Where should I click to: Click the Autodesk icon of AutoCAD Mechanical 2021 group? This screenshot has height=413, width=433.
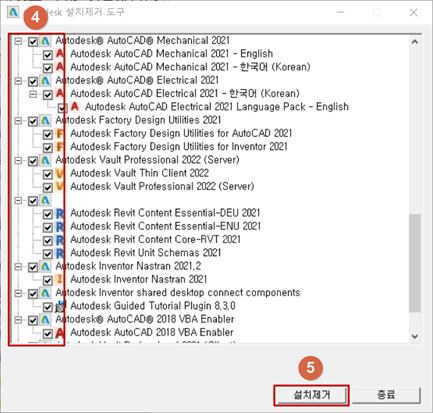tap(46, 41)
